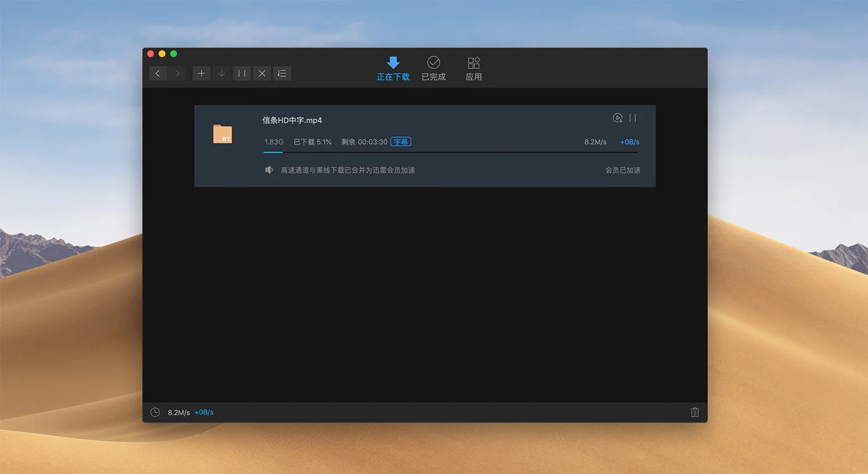Open the 应用 tab

(x=474, y=69)
